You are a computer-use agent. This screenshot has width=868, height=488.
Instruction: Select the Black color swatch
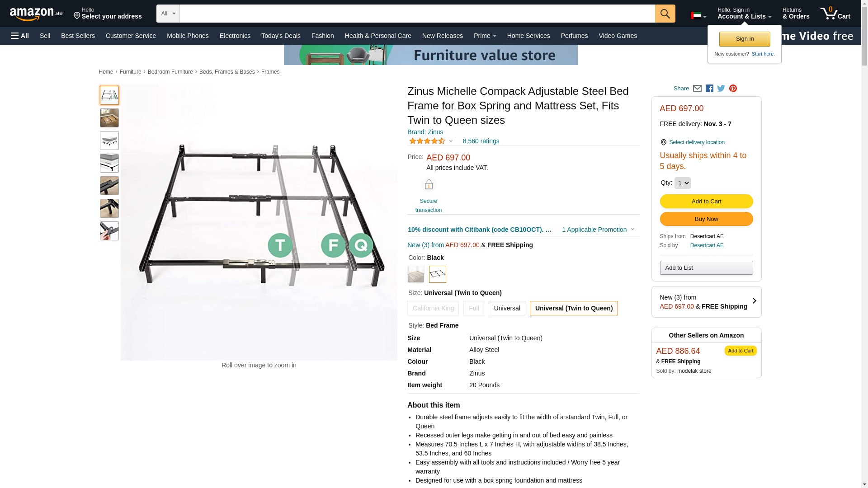point(437,274)
